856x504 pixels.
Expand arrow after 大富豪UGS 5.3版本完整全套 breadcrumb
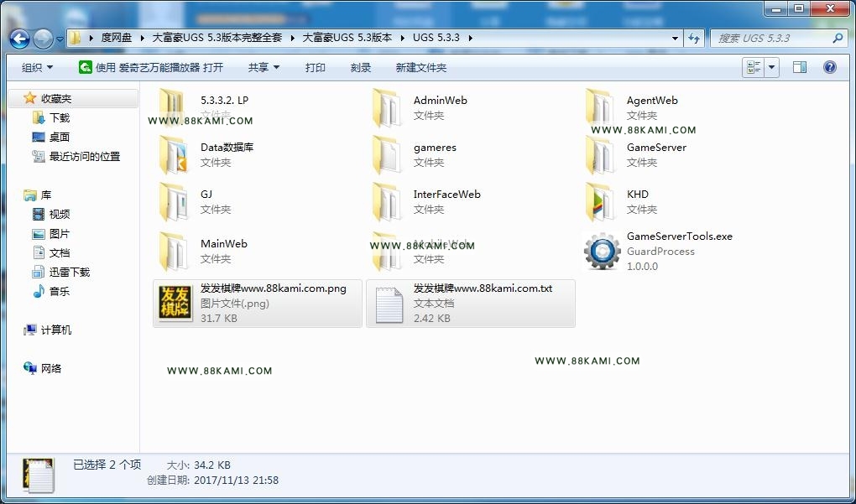click(x=293, y=39)
